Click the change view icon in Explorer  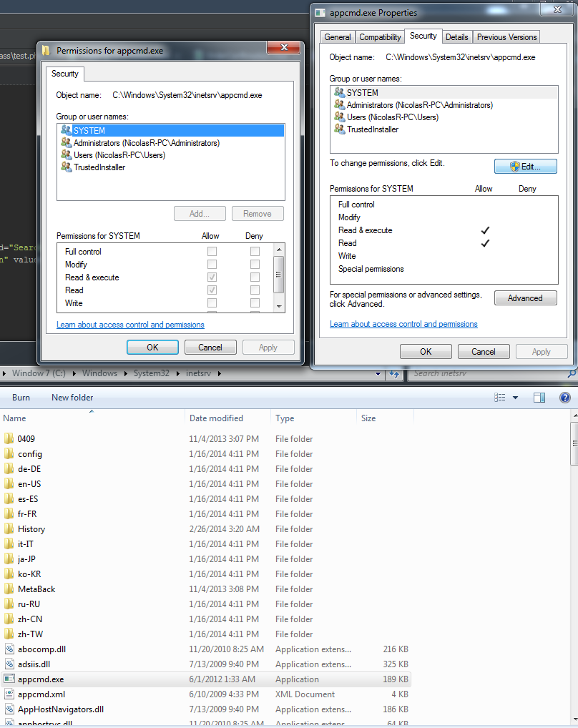point(499,398)
